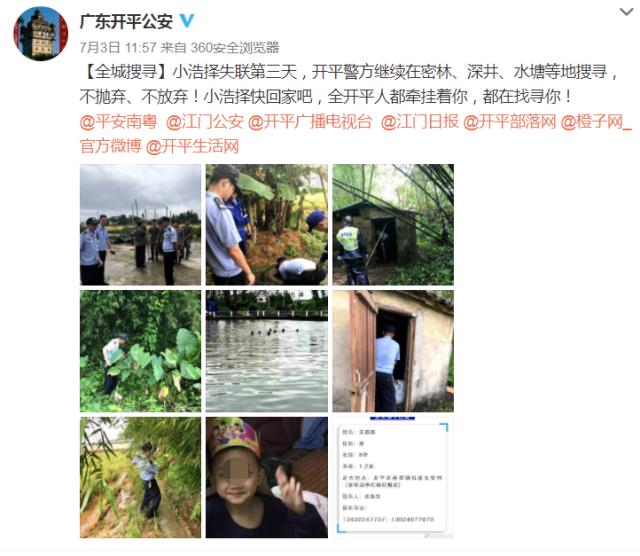Open the @开平部落网 mention
The height and width of the screenshot is (556, 640).
(510, 122)
